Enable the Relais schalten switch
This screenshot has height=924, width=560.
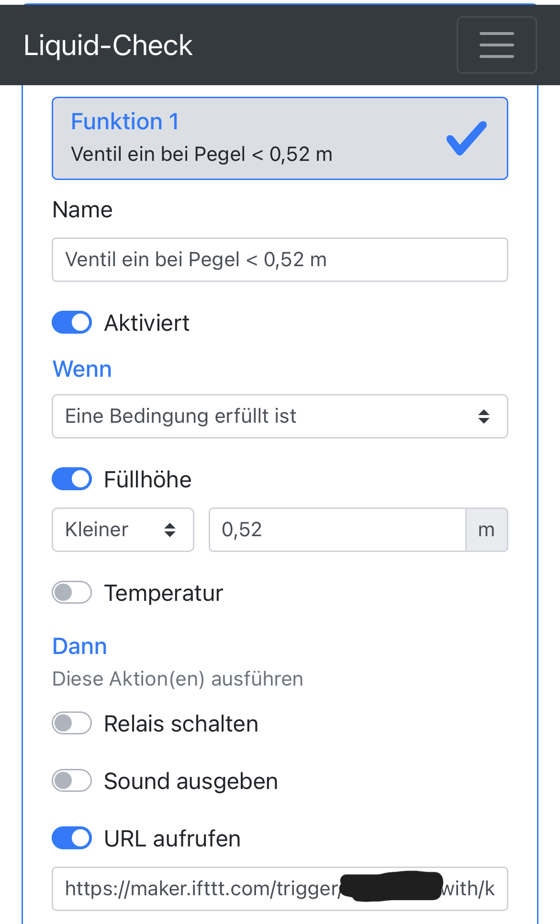point(72,723)
